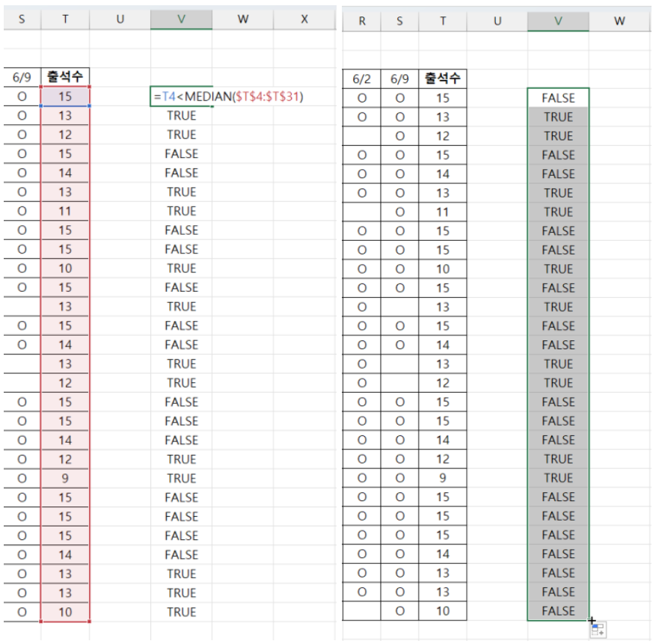
Task: Click TRUE in the row of 11, left sheet
Action: 181,211
